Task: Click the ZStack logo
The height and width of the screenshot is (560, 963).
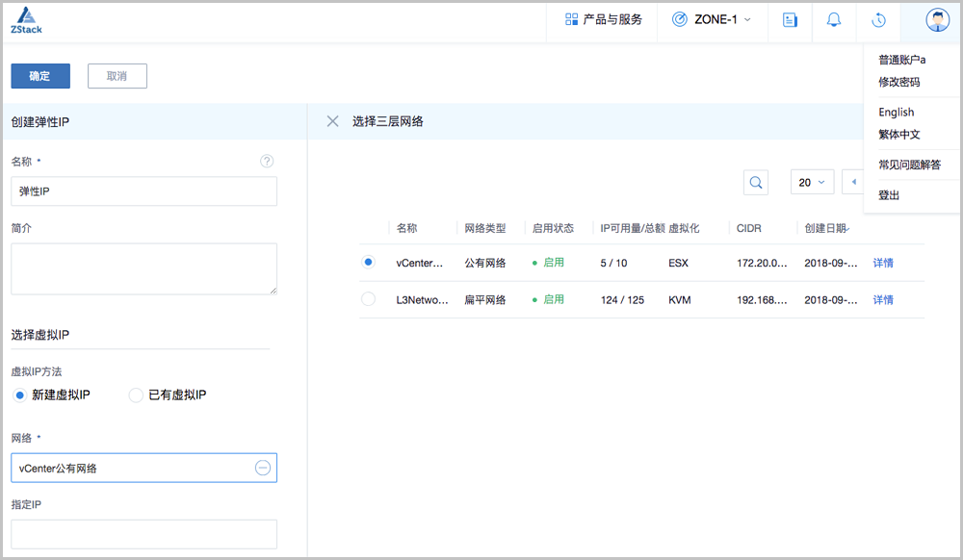Action: [26, 20]
